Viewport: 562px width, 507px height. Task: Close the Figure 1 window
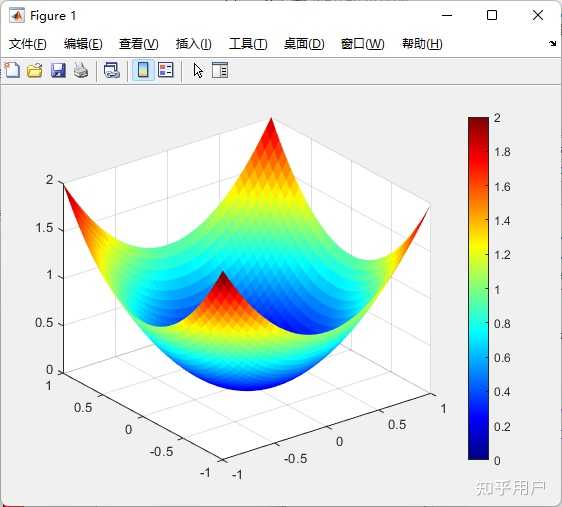538,15
